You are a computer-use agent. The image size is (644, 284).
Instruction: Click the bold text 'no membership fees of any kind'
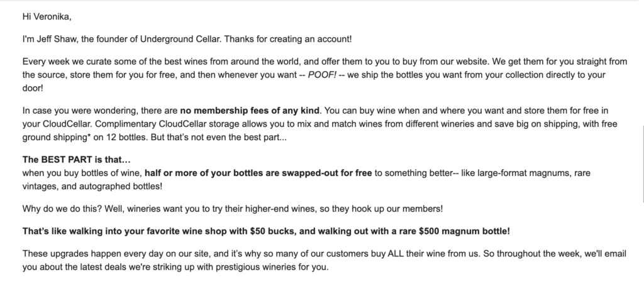249,111
